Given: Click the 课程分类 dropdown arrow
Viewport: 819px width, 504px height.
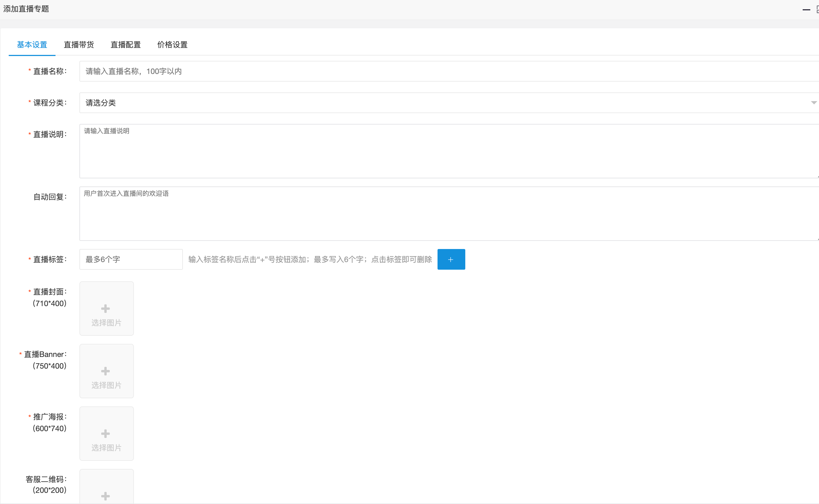Looking at the screenshot, I should tap(814, 103).
